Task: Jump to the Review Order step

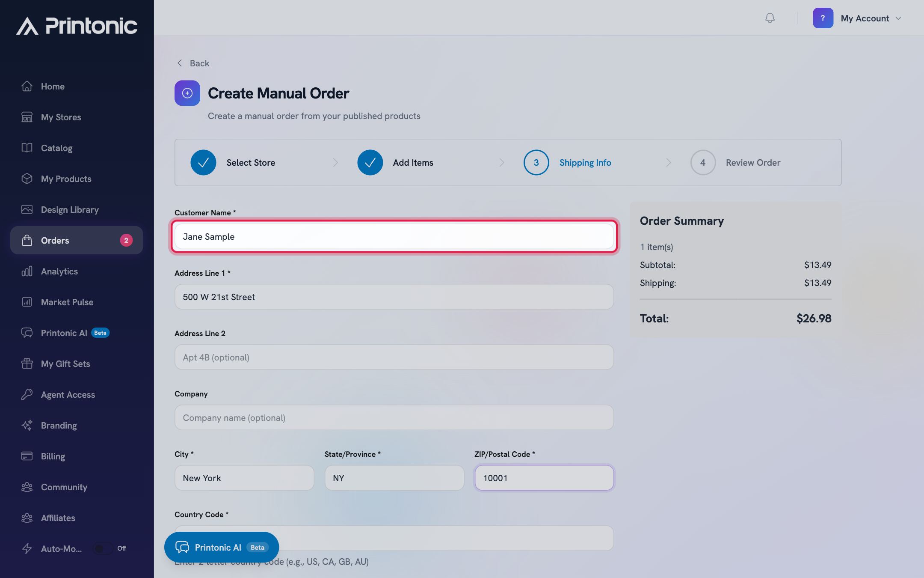Action: (735, 162)
